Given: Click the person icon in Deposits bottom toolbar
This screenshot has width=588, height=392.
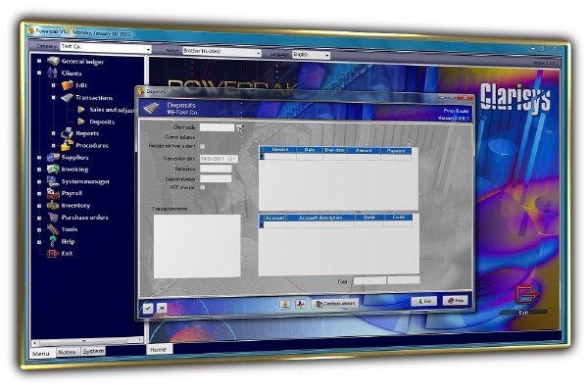Looking at the screenshot, I should [x=285, y=304].
